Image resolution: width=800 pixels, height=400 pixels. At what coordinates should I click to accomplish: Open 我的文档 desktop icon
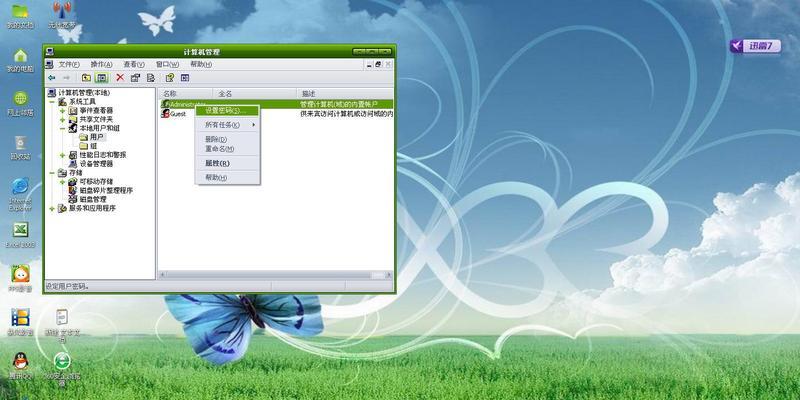[x=20, y=16]
